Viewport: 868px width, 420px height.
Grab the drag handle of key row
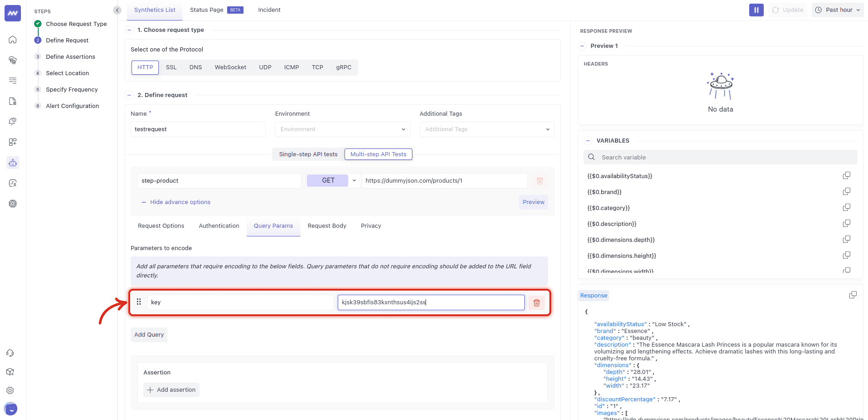(x=139, y=302)
